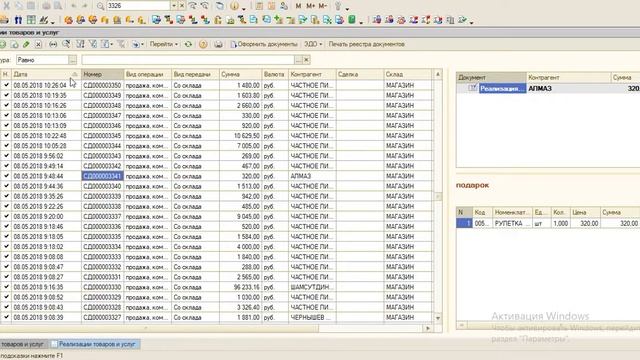Set date interval with the (↔) icon
This screenshot has height=360, width=640.
point(53,44)
